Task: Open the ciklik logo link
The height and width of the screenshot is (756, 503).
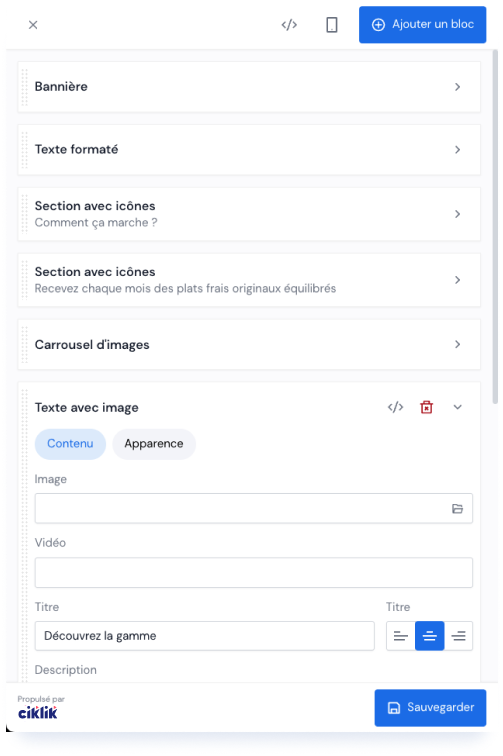Action: 38,713
